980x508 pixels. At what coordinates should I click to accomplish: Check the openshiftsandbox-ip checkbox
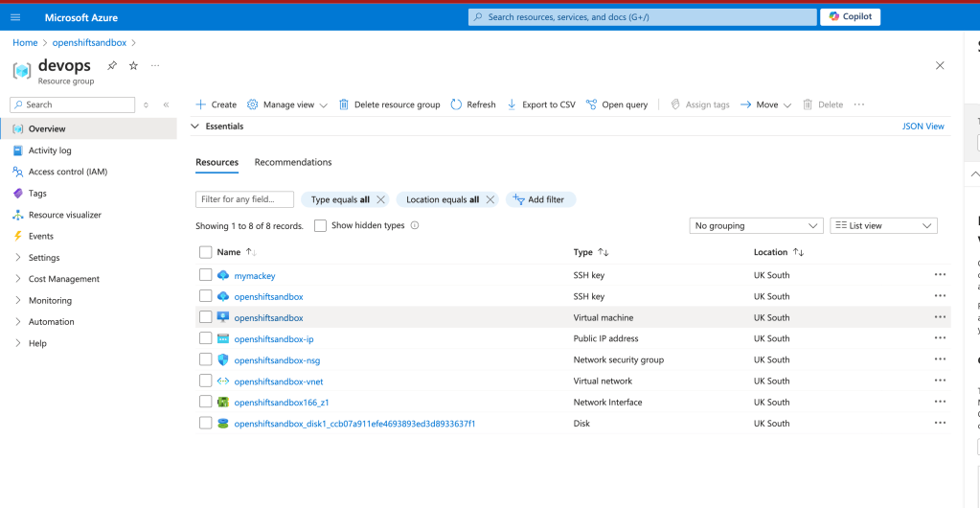(x=206, y=338)
